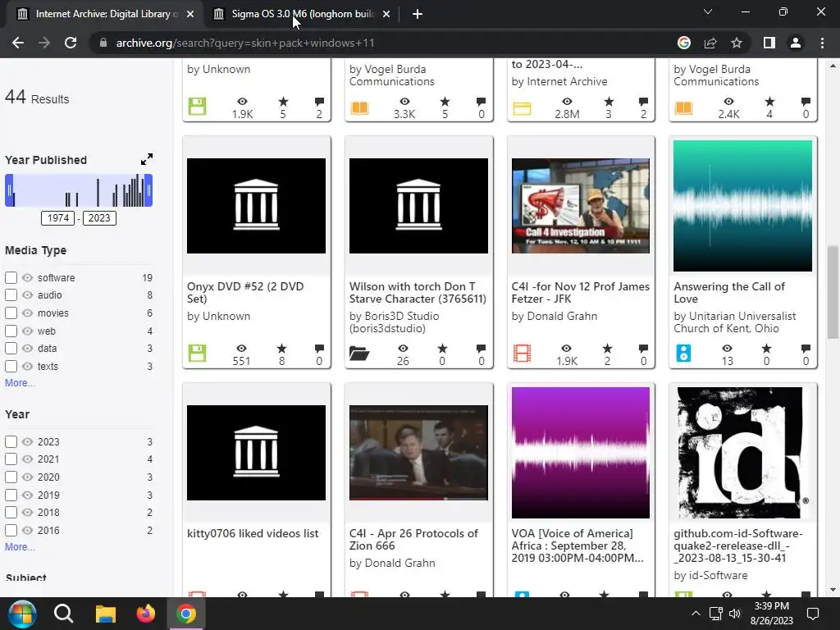Image resolution: width=840 pixels, height=630 pixels.
Task: Click audio icon on Answering the Call of Love card
Action: tap(683, 353)
